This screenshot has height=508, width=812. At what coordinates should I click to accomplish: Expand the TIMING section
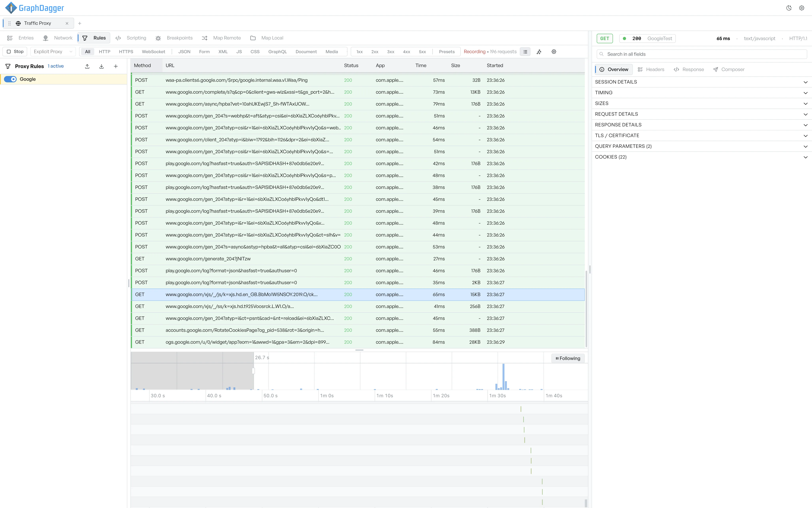pos(702,93)
